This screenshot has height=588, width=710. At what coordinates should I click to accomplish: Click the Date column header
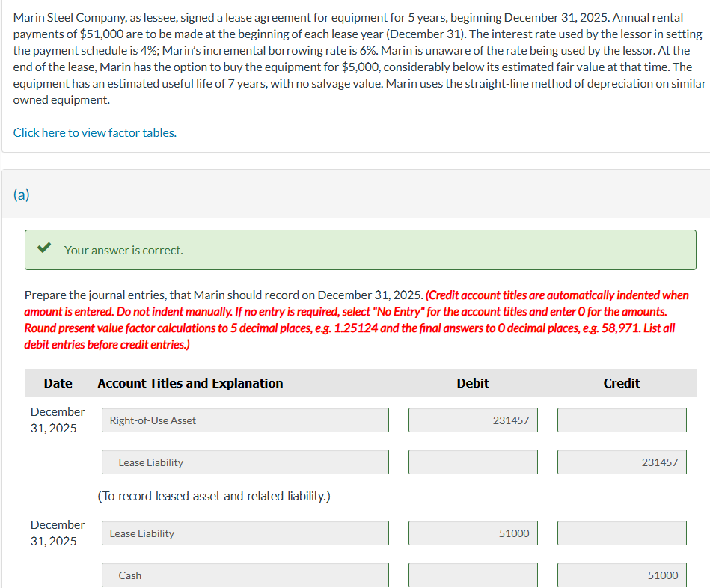click(x=58, y=383)
